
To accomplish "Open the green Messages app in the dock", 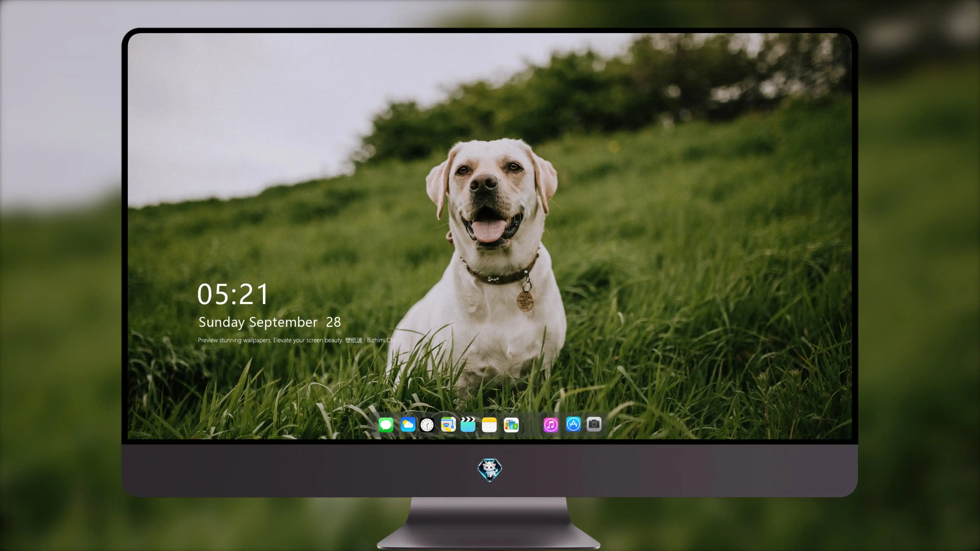I will coord(386,424).
